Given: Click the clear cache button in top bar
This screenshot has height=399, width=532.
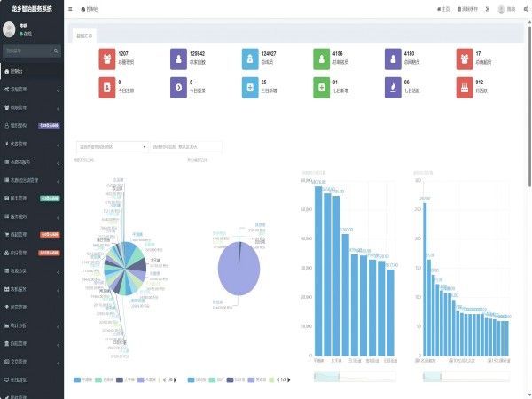Looking at the screenshot, I should point(468,9).
